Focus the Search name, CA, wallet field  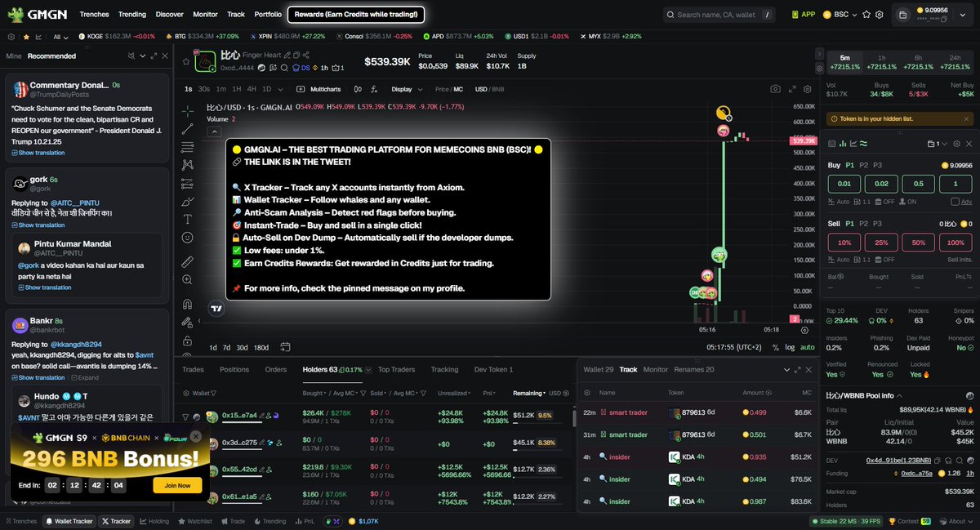point(719,14)
